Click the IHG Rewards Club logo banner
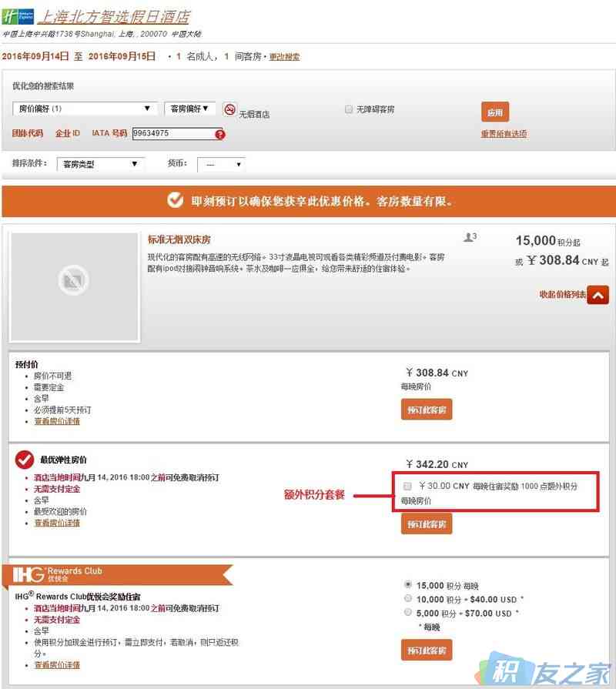This screenshot has width=616, height=689. tap(118, 574)
